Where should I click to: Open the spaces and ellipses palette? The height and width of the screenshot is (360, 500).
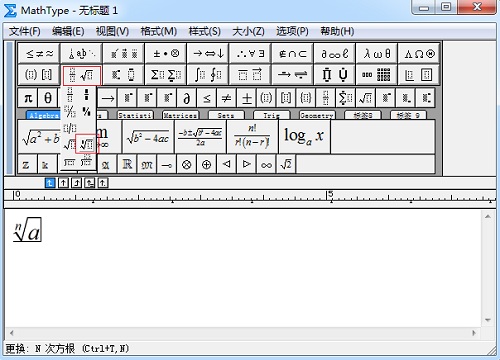point(81,53)
